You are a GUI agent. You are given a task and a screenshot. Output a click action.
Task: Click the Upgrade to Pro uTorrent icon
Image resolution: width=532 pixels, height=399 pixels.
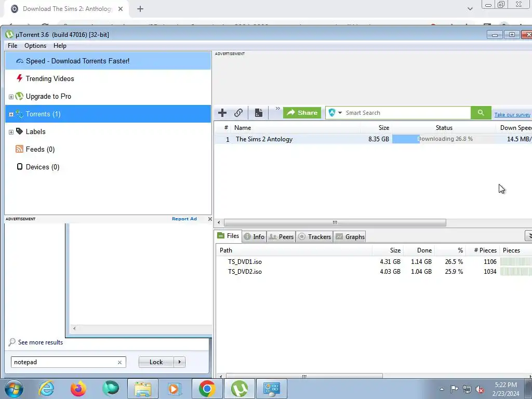(x=19, y=96)
